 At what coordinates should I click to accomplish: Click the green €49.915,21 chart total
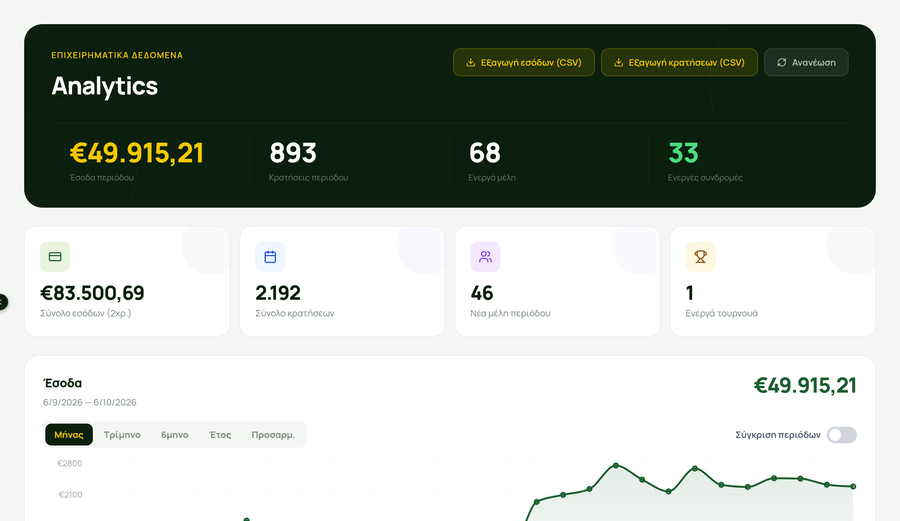pos(805,386)
